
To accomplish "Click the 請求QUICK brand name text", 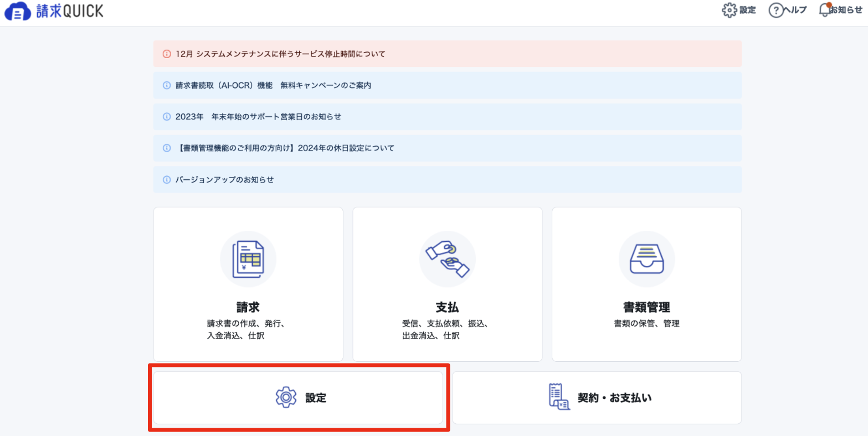I will click(70, 12).
